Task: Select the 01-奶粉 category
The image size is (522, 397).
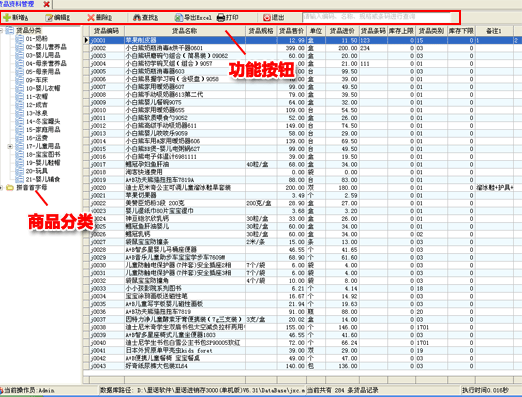Action: tap(37, 39)
